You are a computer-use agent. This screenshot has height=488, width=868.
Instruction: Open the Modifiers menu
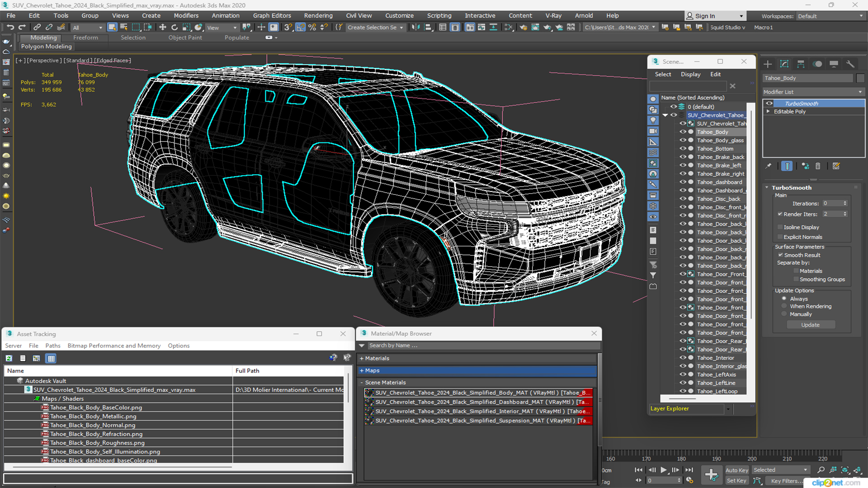(x=186, y=16)
